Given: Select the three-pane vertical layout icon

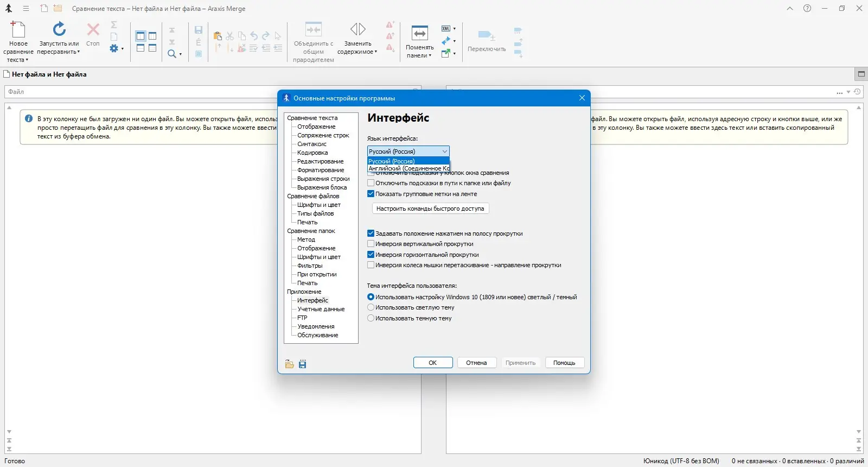Looking at the screenshot, I should pyautogui.click(x=152, y=36).
